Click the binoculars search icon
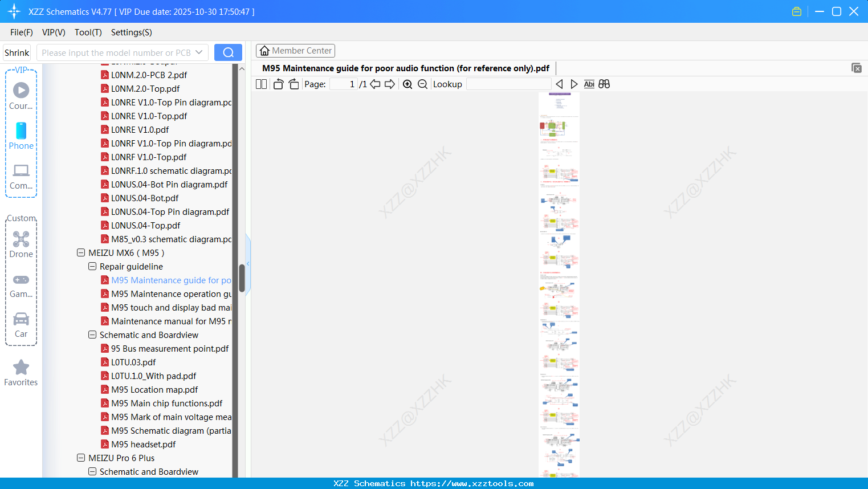This screenshot has width=868, height=489. pyautogui.click(x=604, y=84)
